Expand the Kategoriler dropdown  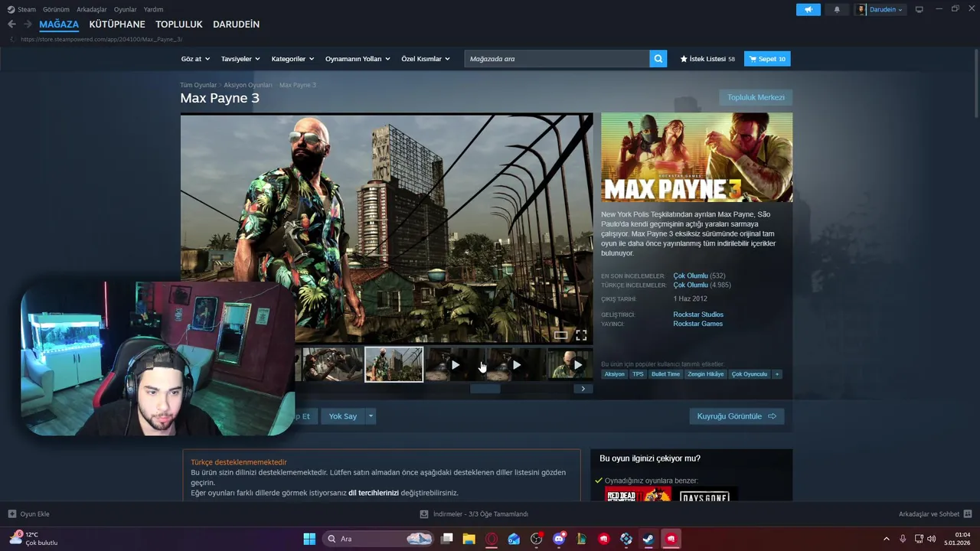(x=293, y=59)
